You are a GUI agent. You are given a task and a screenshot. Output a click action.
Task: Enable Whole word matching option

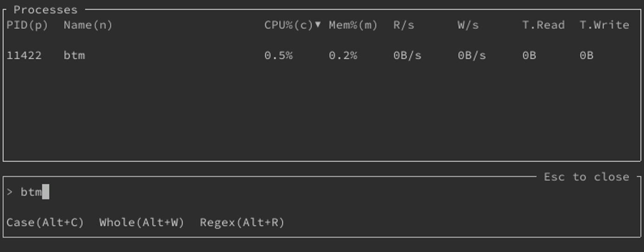pyautogui.click(x=142, y=222)
